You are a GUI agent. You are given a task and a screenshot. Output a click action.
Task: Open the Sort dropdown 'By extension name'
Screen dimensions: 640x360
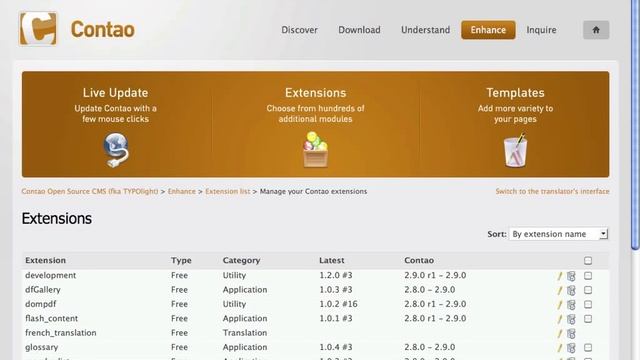558,234
